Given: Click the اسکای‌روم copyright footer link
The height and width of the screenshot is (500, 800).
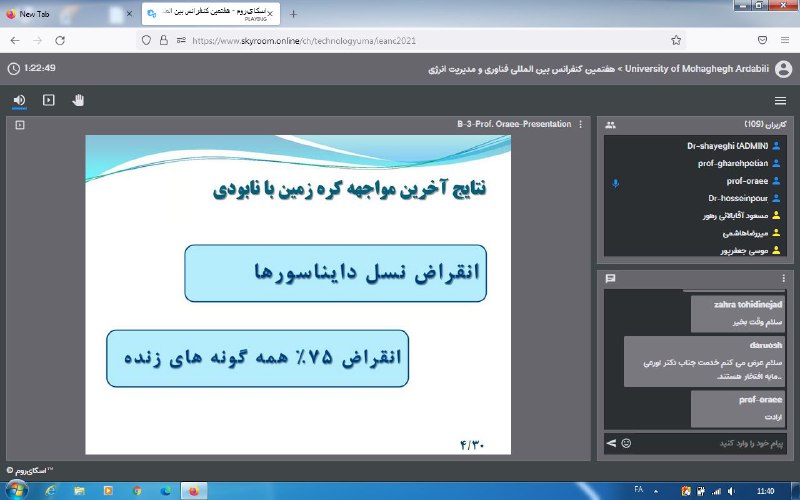Looking at the screenshot, I should (x=30, y=470).
